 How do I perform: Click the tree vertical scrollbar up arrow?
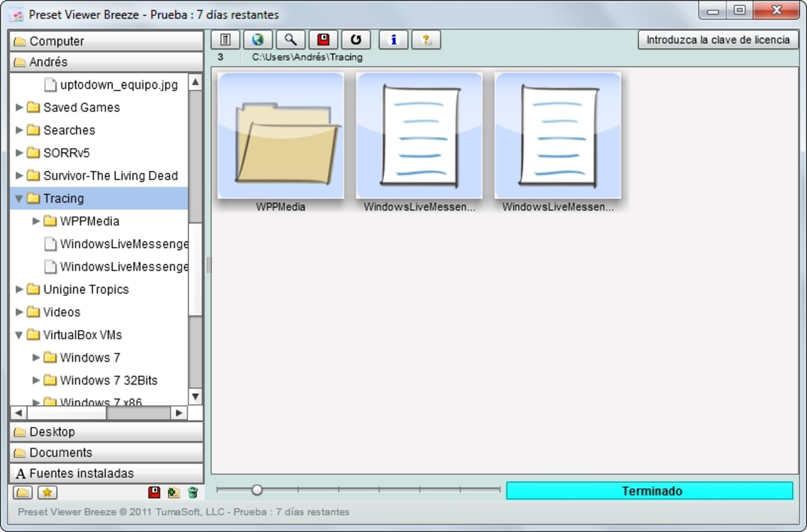tap(195, 82)
